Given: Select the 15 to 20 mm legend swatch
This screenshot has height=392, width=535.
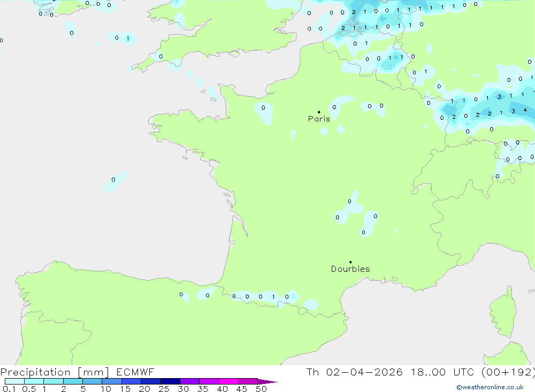Looking at the screenshot, I should coord(132,381).
